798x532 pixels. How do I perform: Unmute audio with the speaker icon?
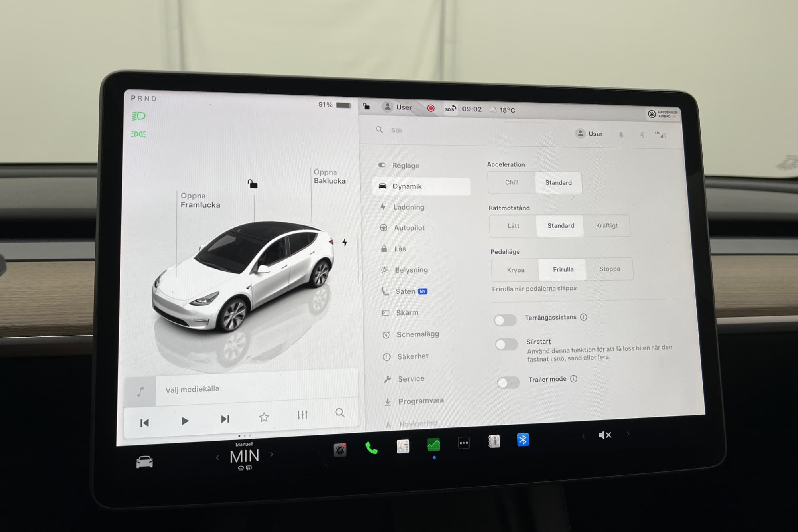(x=605, y=435)
